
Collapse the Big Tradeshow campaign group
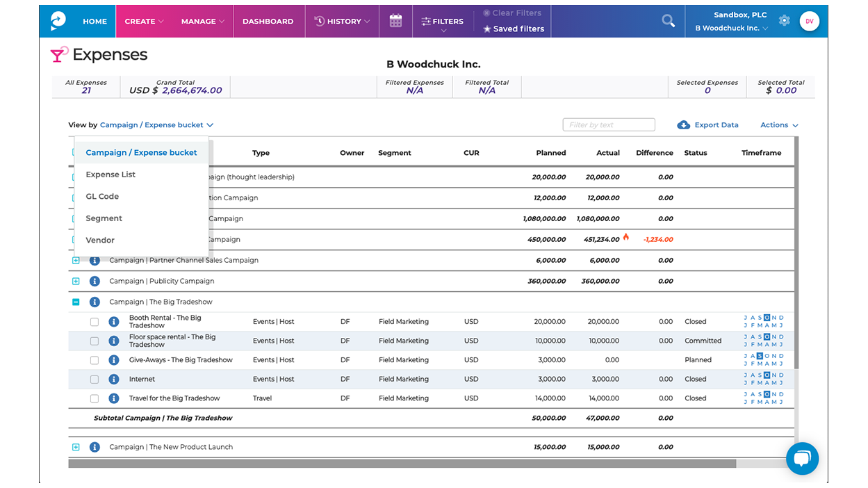[75, 301]
